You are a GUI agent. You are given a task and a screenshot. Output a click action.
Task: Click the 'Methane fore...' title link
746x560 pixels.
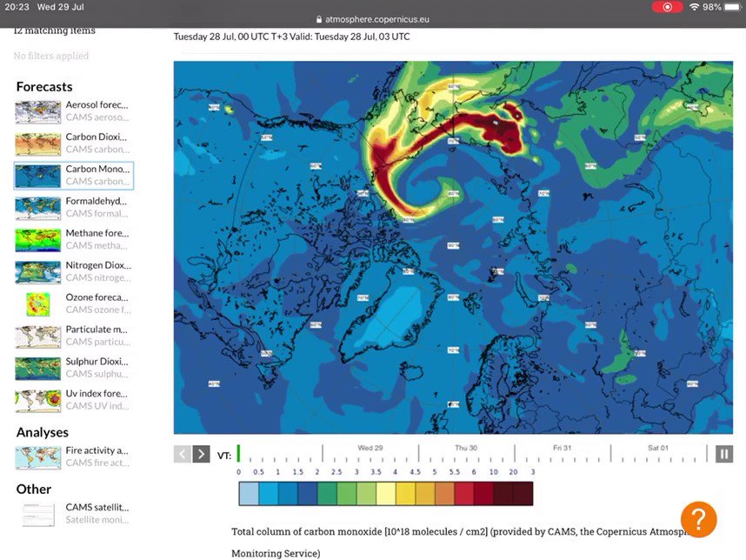click(97, 233)
